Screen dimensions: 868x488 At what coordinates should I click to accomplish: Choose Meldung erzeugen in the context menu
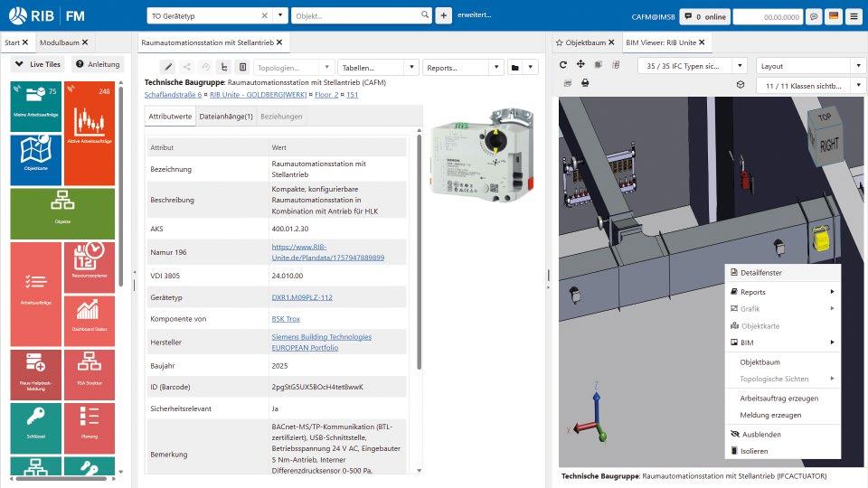pyautogui.click(x=783, y=415)
